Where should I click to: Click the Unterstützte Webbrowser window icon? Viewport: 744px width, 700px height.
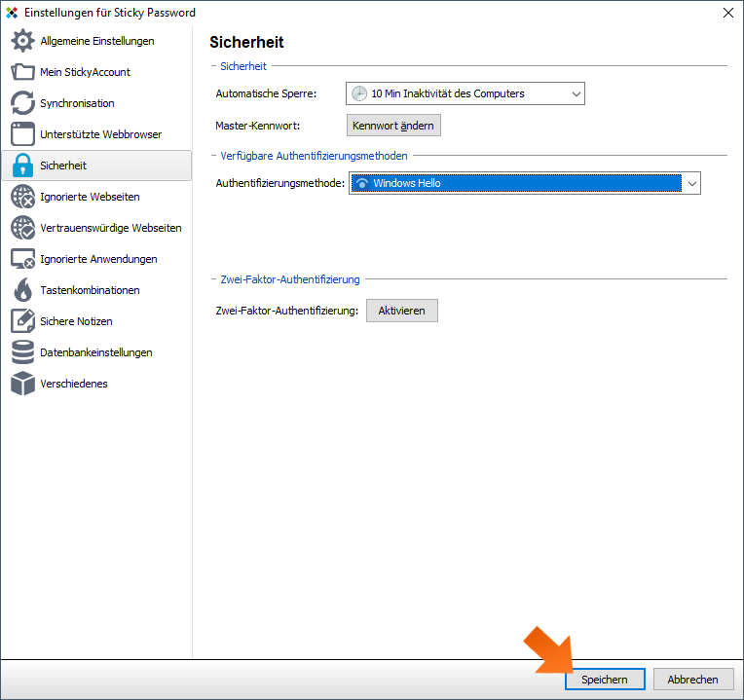pos(22,134)
